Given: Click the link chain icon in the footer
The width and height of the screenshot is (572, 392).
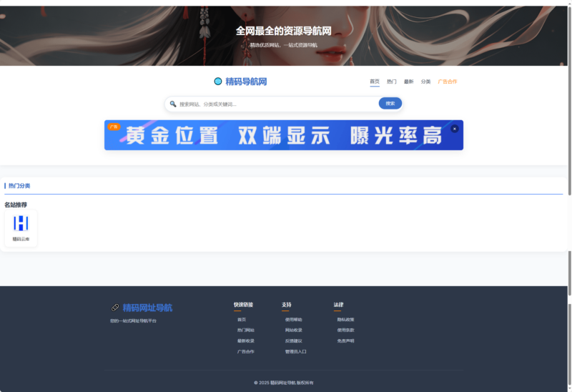Looking at the screenshot, I should [115, 308].
